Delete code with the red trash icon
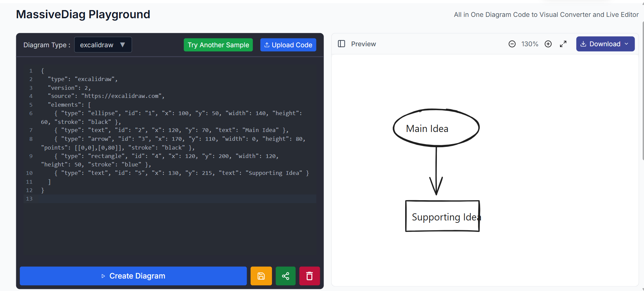 coord(309,276)
